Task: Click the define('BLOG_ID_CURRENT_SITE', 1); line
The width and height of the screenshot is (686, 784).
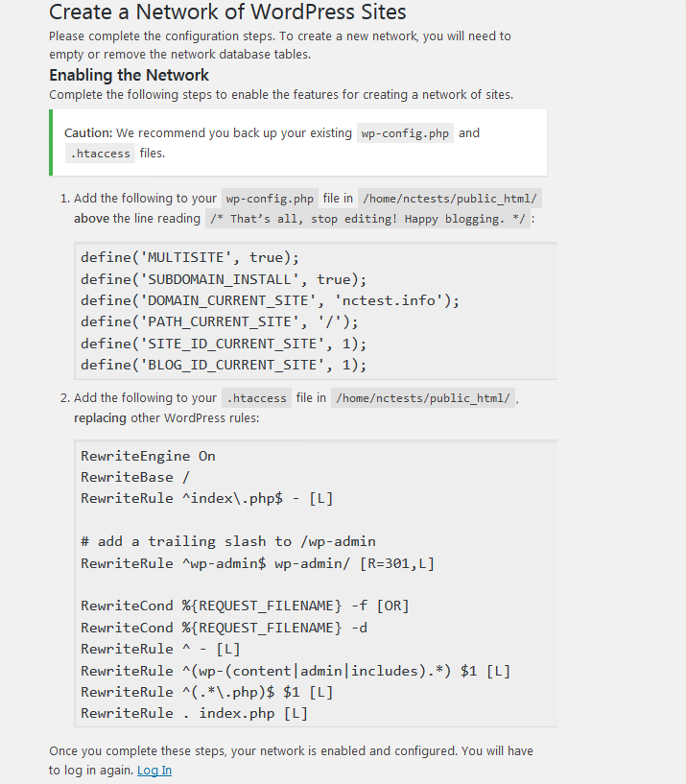Action: pyautogui.click(x=224, y=365)
